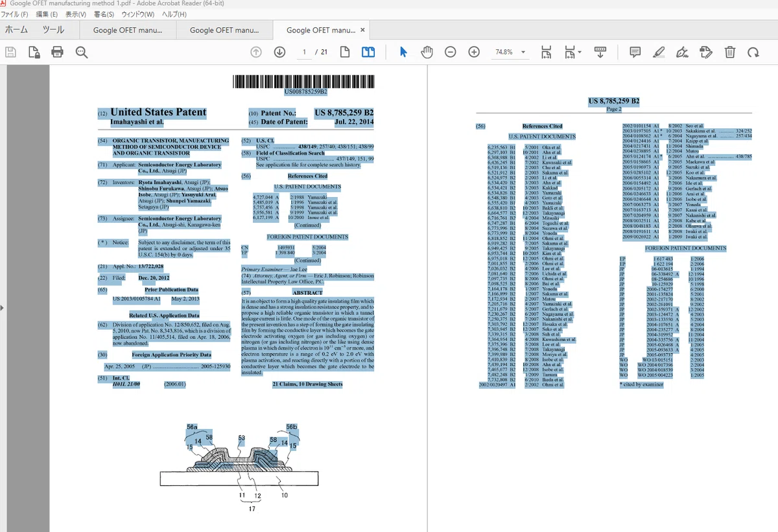Click the stamp edit tool icon

coord(706,52)
